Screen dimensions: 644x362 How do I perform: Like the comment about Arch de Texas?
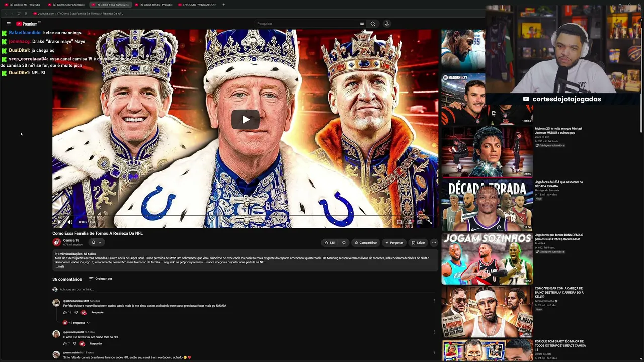[x=65, y=344]
